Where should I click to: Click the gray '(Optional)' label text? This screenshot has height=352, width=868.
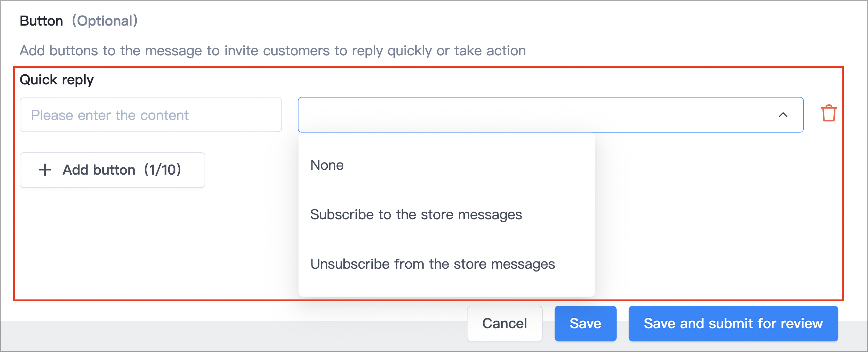pos(105,21)
